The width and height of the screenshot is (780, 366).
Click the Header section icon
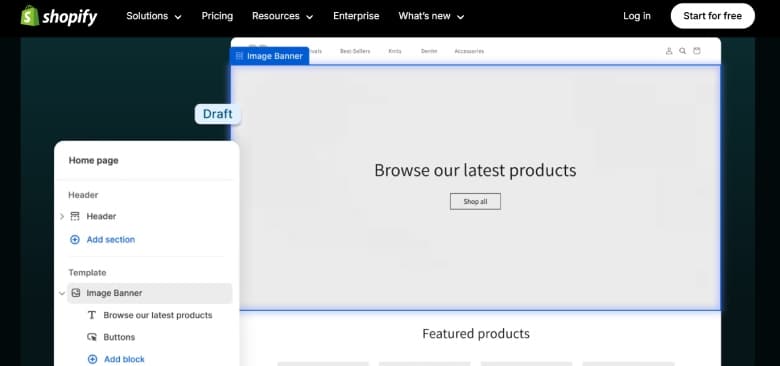75,216
